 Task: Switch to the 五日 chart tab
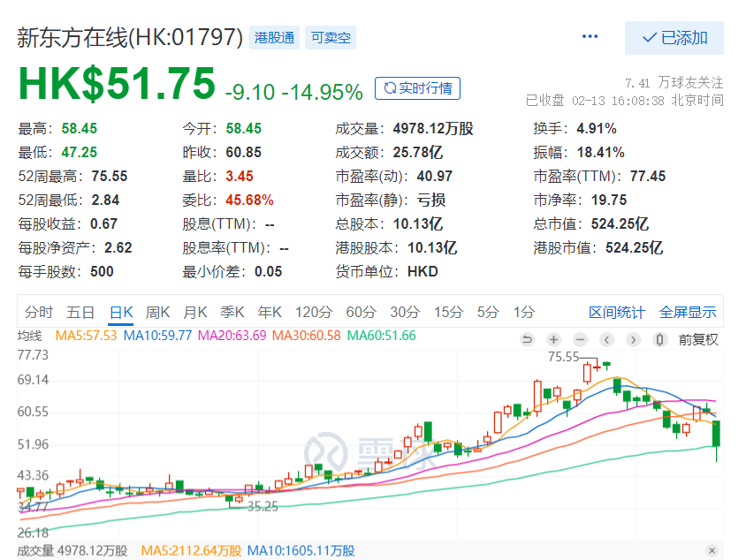(80, 313)
